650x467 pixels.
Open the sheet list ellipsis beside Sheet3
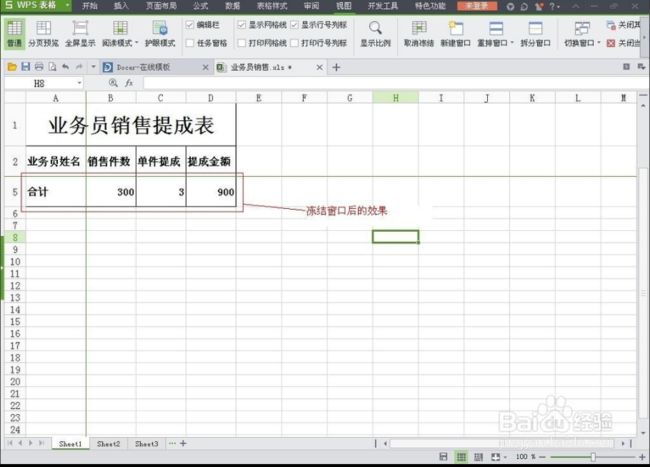[x=172, y=443]
